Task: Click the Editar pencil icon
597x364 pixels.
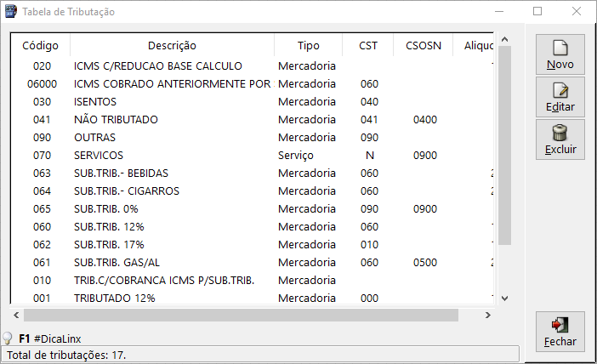Action: click(560, 91)
